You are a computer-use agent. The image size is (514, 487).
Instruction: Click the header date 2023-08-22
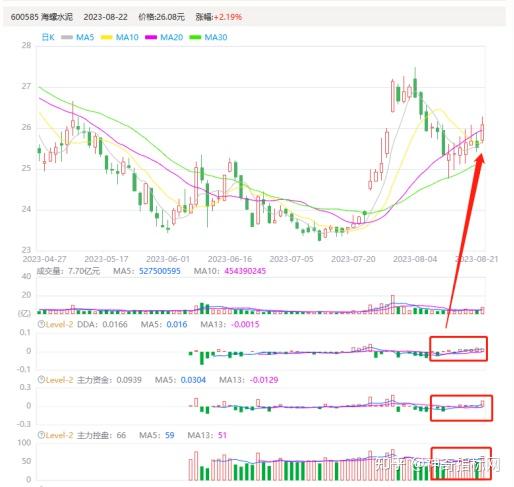[x=105, y=17]
